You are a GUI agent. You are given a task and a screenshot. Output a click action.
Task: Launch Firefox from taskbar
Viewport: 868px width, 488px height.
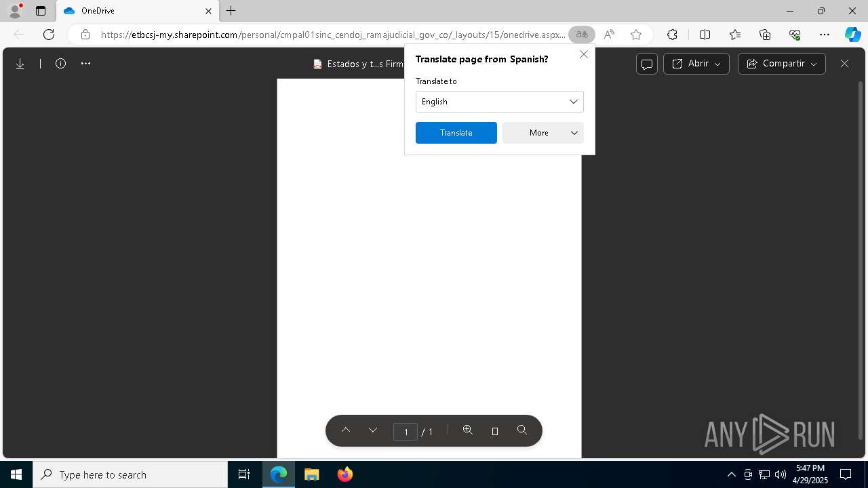345,474
